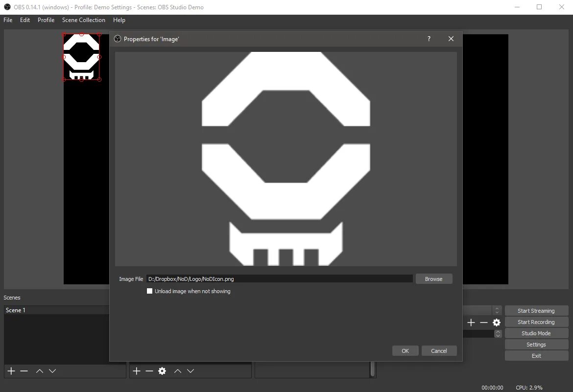Click the help question mark in Properties dialog
Image resolution: width=573 pixels, height=392 pixels.
pyautogui.click(x=429, y=39)
